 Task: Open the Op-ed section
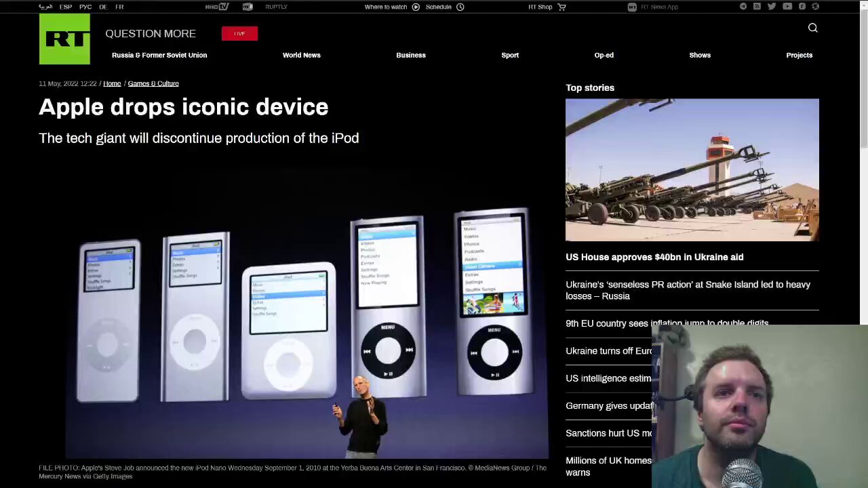[x=604, y=55]
